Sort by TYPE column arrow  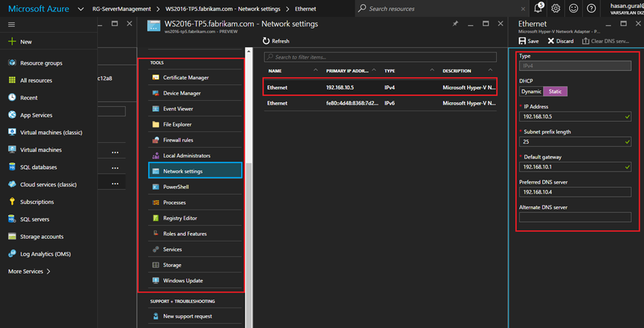coord(432,70)
